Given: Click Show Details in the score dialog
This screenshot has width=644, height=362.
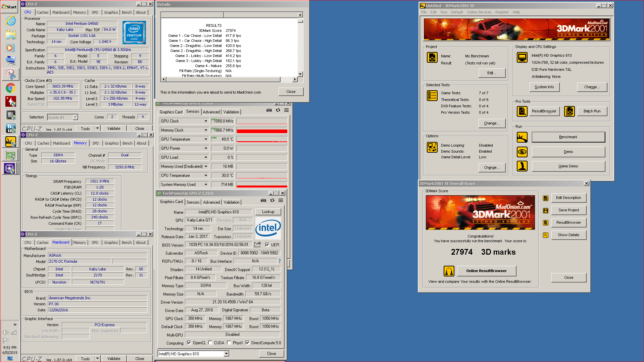Looking at the screenshot, I should (568, 235).
